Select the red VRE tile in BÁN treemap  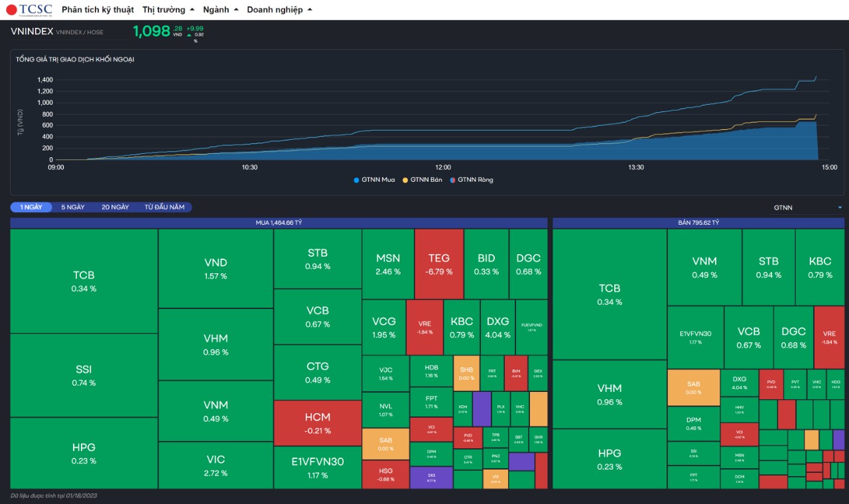tap(829, 337)
